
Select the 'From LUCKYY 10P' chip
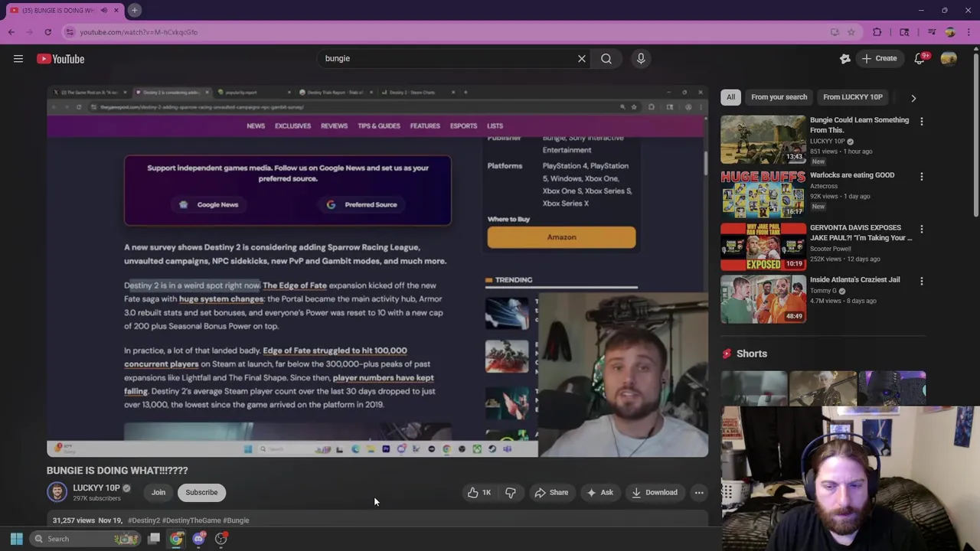tap(852, 97)
